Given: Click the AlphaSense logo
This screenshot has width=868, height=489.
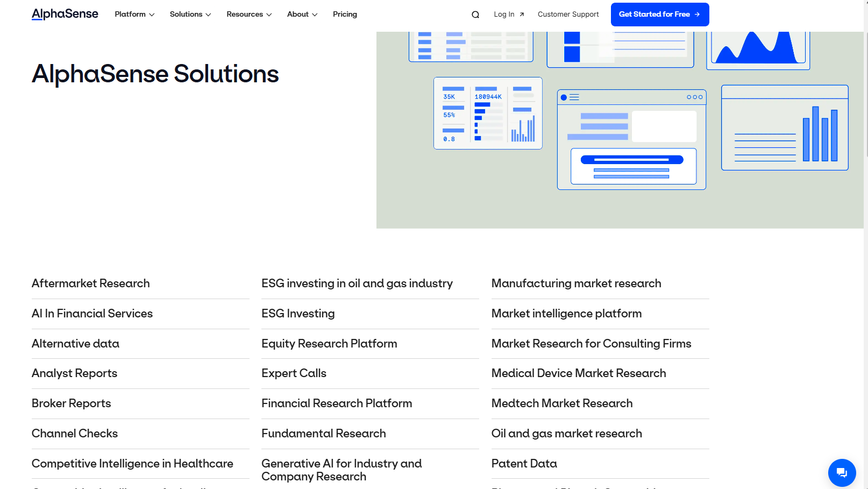Looking at the screenshot, I should coord(65,14).
